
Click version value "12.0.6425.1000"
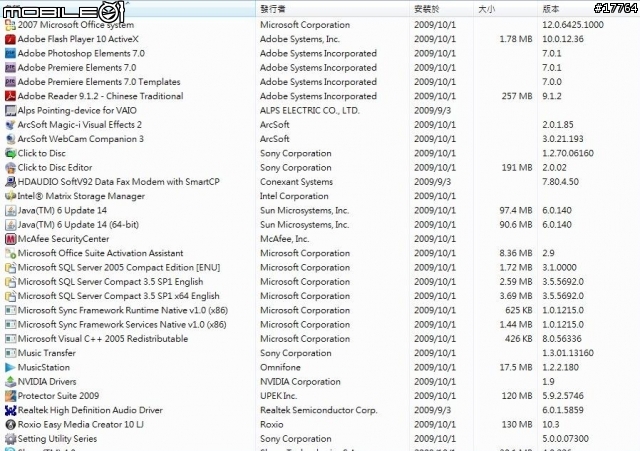573,25
